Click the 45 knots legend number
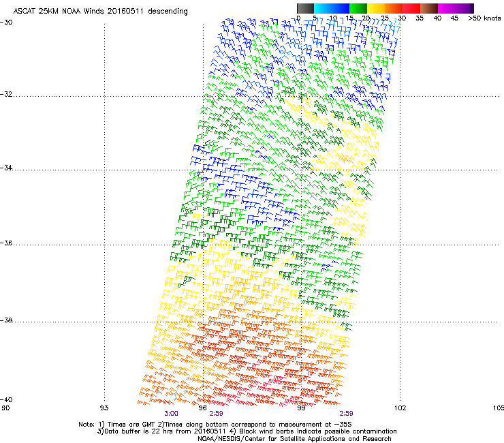 [454, 18]
